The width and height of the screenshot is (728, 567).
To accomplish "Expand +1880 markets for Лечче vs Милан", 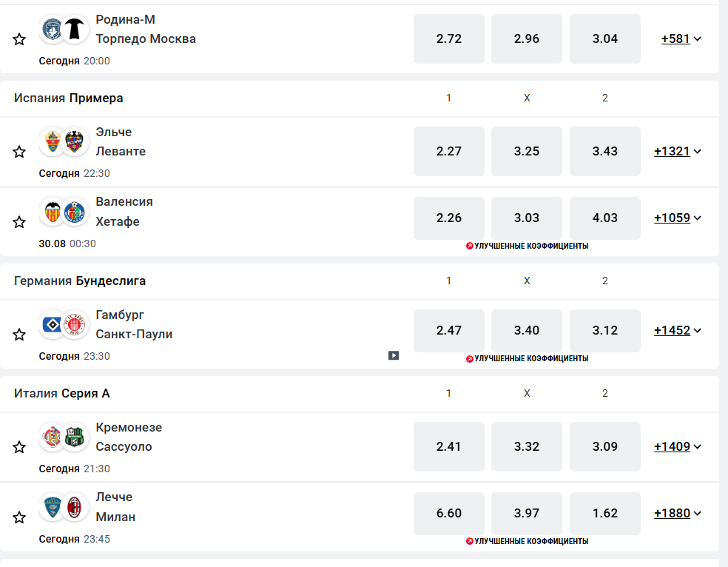I will 677,513.
